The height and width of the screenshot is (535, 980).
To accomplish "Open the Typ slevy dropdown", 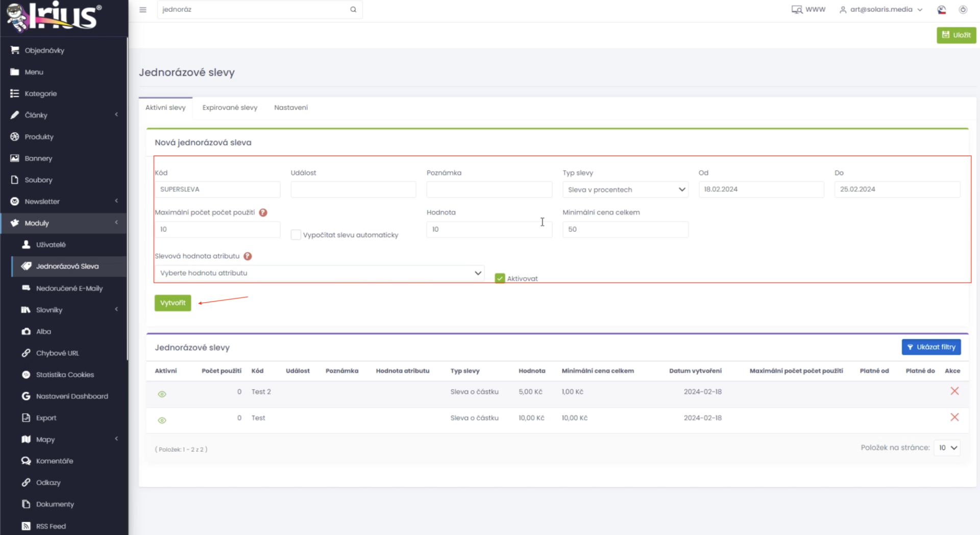I will [625, 189].
